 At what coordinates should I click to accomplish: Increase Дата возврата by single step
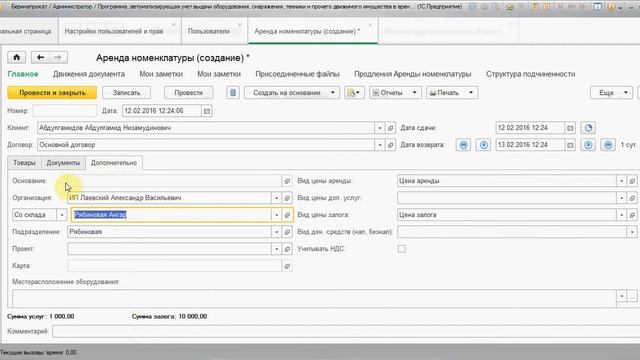point(588,145)
